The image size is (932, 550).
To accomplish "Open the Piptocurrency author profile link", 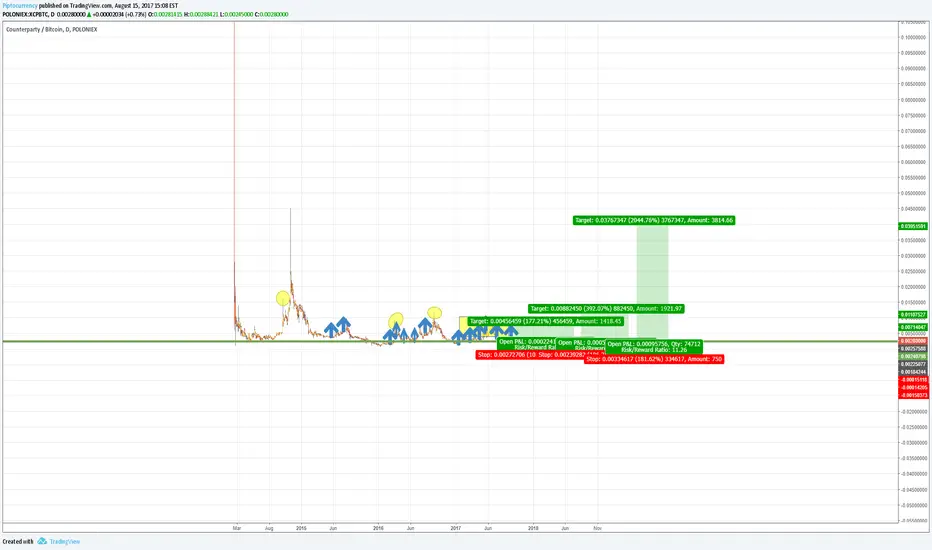I will (x=20, y=5).
